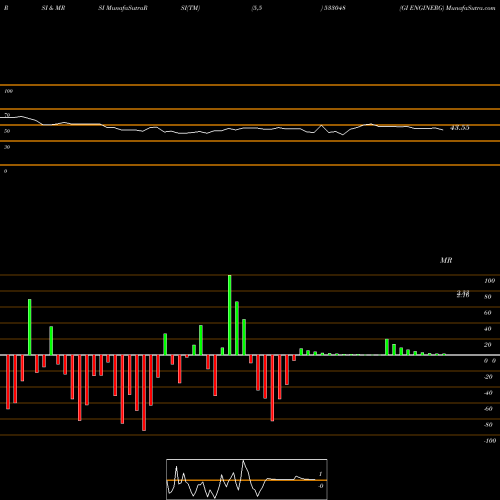Image resolution: width=500 pixels, height=500 pixels.
Task: Click the deepest red bar in MR histogram
Action: [x=144, y=393]
